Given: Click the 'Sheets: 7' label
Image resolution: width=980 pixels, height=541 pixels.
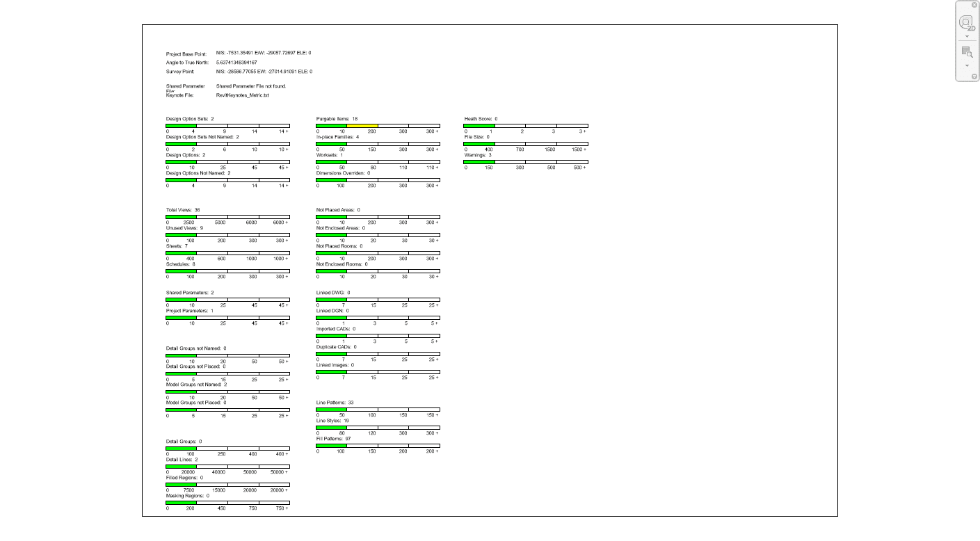Looking at the screenshot, I should [177, 245].
